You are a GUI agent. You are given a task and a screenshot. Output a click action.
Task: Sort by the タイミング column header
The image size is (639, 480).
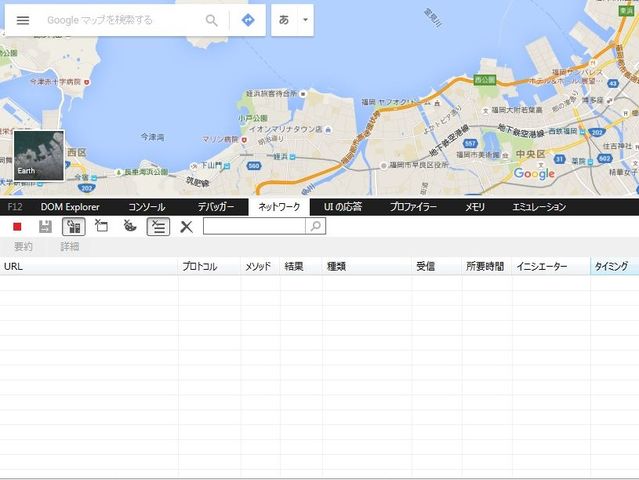[615, 266]
